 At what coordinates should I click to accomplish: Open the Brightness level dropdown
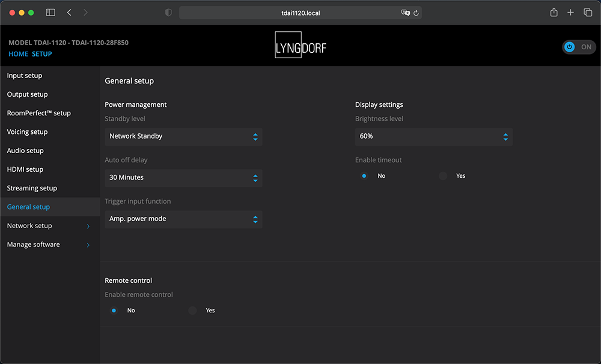coord(434,137)
